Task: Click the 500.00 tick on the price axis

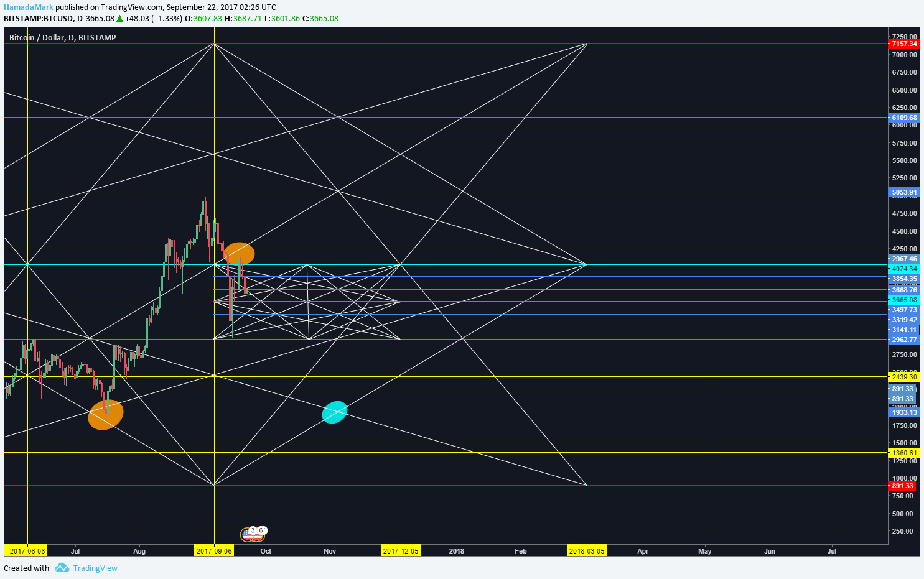Action: tap(903, 514)
